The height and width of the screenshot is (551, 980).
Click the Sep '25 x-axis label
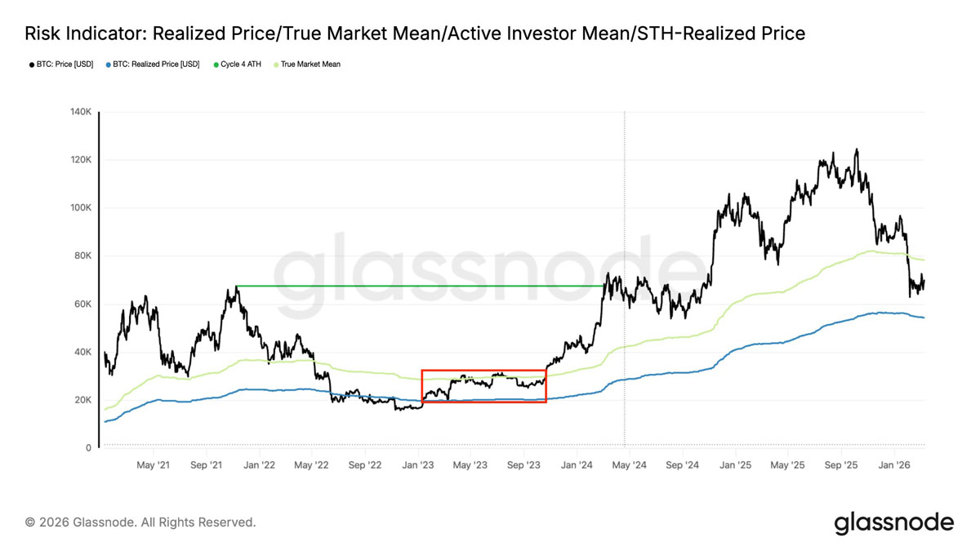pyautogui.click(x=840, y=465)
